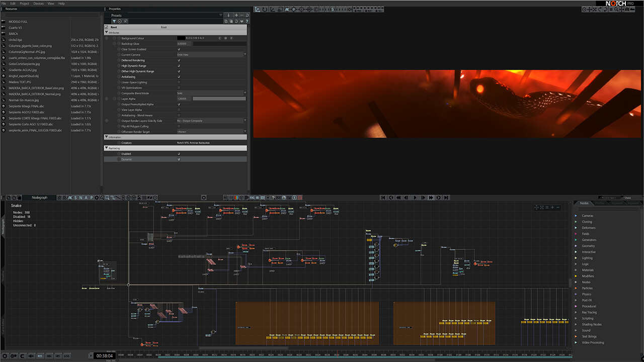Toggle the Root node enabled checkbox
644x362 pixels.
pos(106,27)
